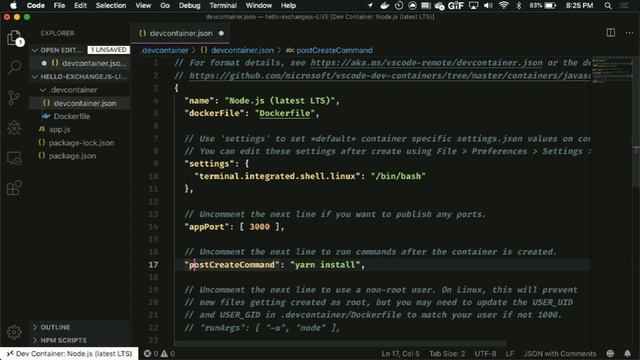Open the Terminal menu

click(x=223, y=5)
